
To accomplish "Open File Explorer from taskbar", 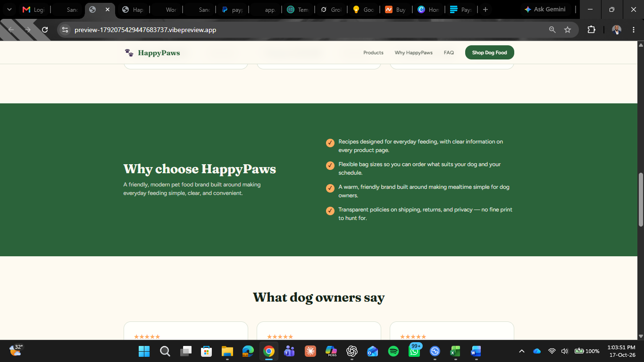I will [x=227, y=351].
